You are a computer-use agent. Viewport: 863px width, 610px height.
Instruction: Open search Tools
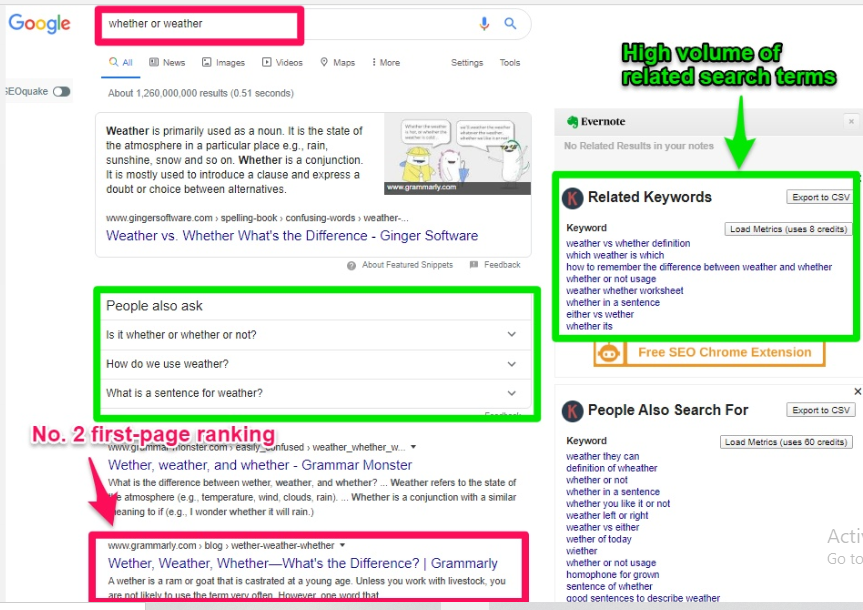click(510, 63)
